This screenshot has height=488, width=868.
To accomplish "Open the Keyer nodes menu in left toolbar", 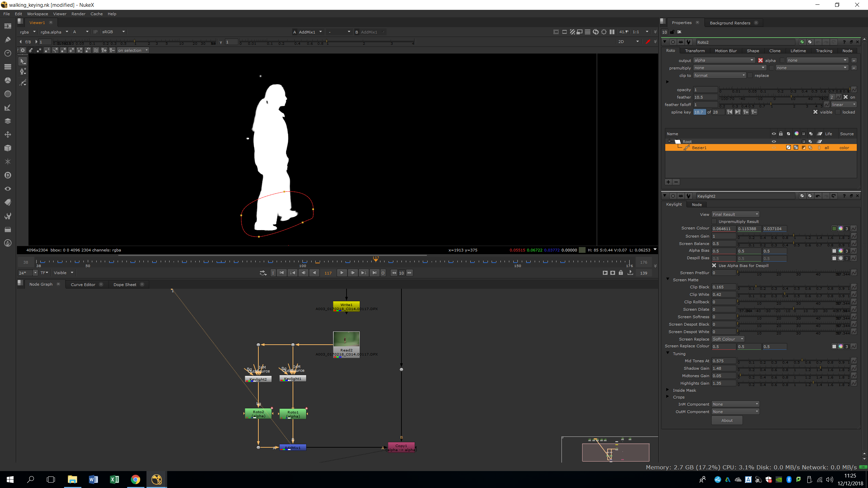I will pyautogui.click(x=7, y=107).
